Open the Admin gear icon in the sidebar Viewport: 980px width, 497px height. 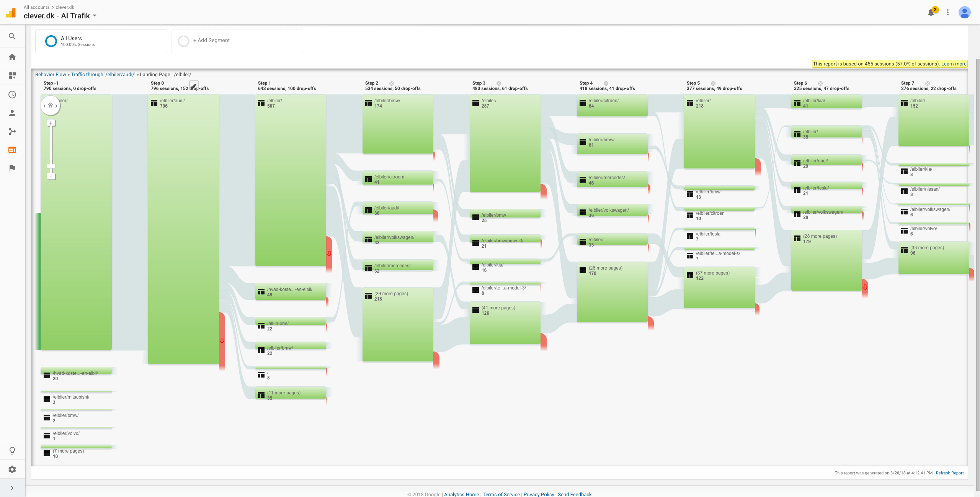pos(12,469)
